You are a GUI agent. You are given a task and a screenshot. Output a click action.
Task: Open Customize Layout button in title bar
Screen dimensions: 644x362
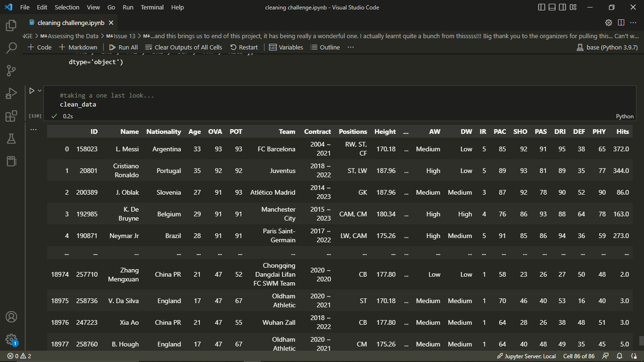[573, 8]
